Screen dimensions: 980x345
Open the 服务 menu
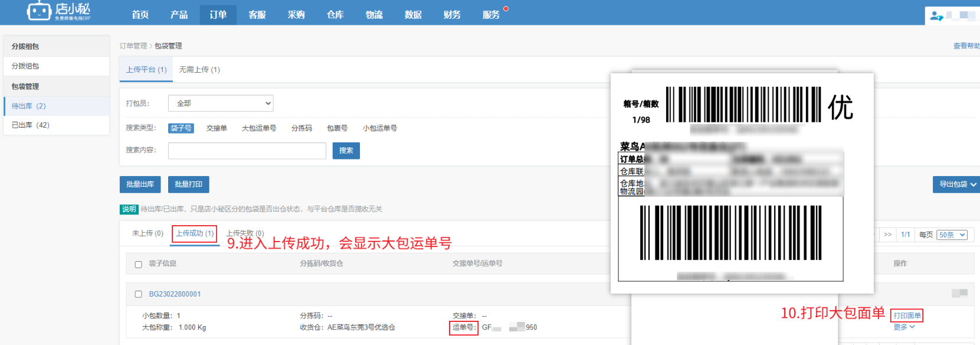click(x=491, y=15)
